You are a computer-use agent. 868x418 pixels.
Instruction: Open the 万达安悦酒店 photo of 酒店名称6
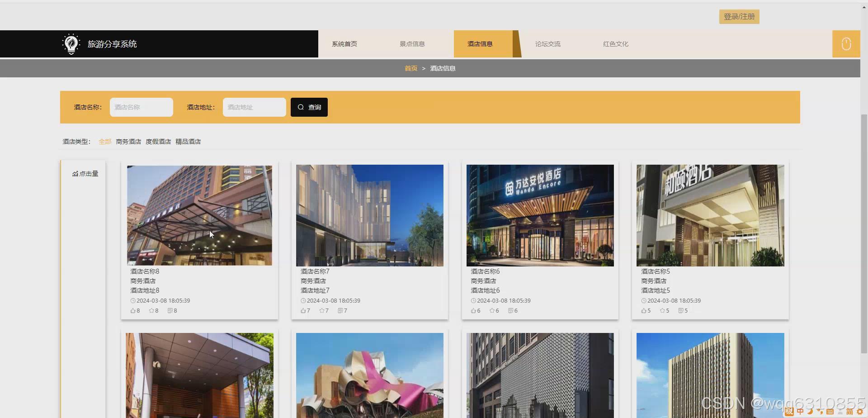click(540, 215)
